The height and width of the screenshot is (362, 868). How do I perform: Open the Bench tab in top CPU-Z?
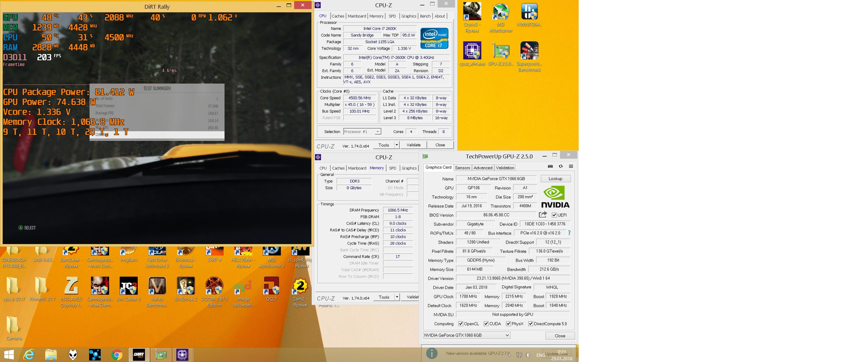tap(425, 16)
